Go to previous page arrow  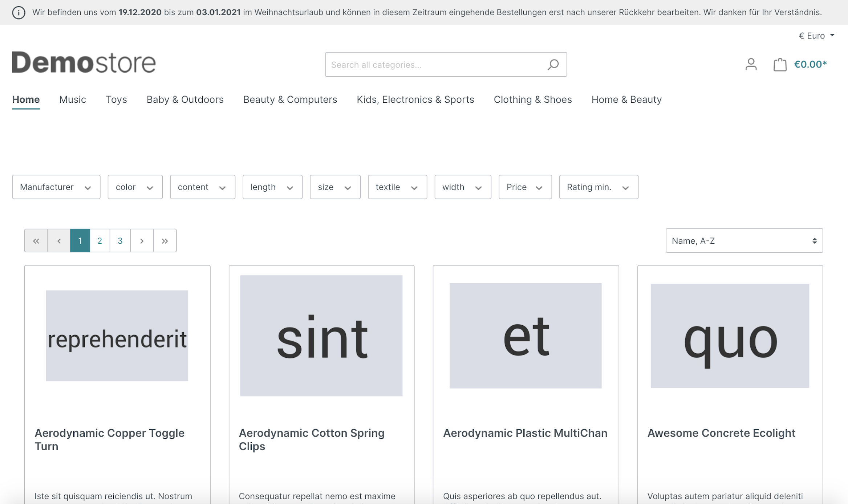[59, 241]
